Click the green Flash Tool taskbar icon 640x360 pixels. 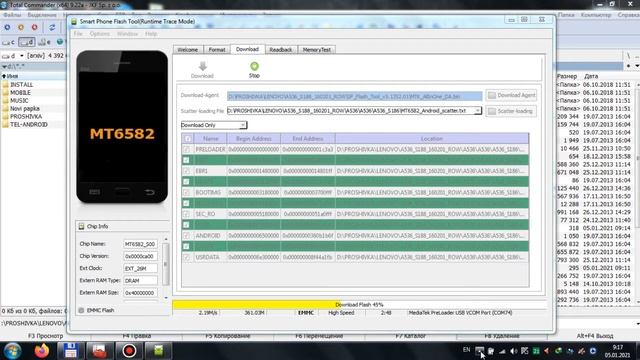(x=158, y=351)
